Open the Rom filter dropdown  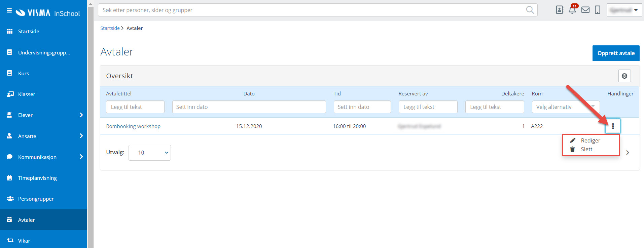(x=565, y=107)
